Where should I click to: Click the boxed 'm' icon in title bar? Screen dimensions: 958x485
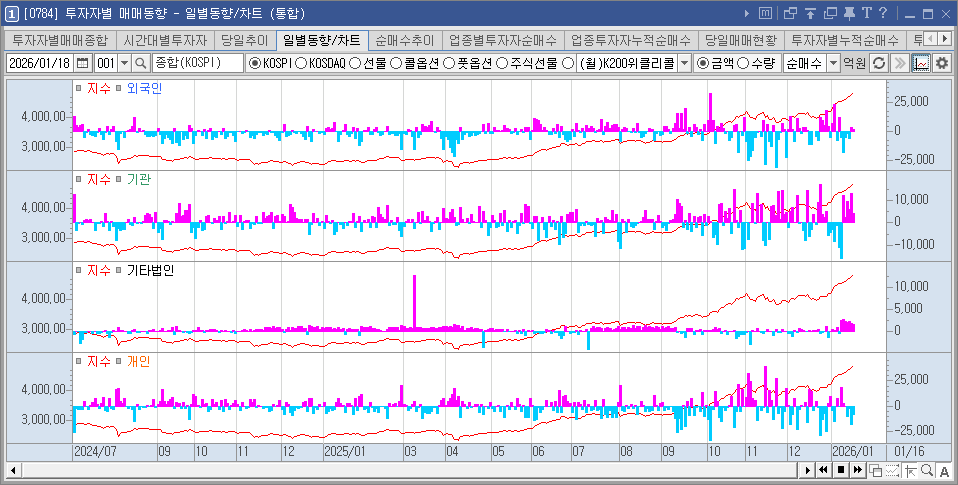(x=765, y=13)
